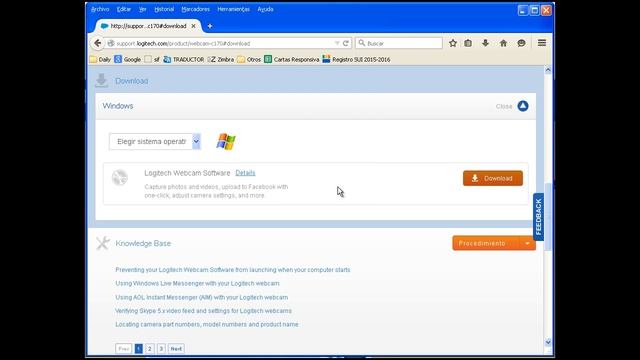Click the scrollbar up arrow
Screen dimensions: 640x360
coord(548,70)
